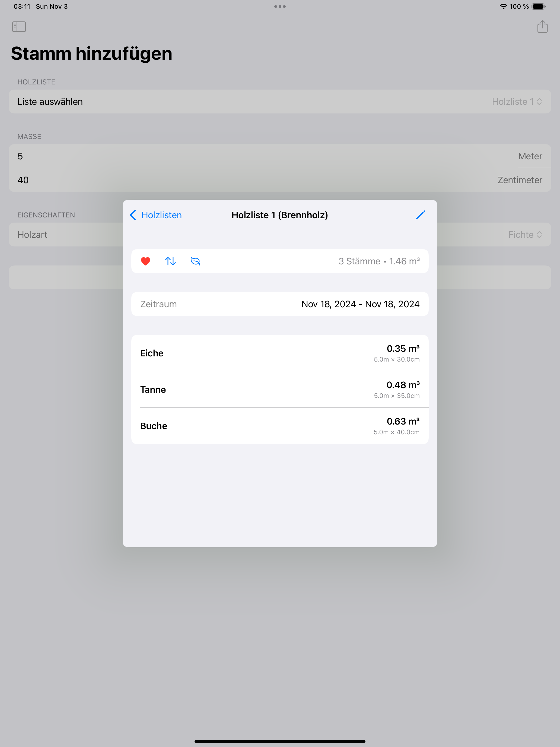The height and width of the screenshot is (747, 560).
Task: Select the Buche trunk row
Action: click(280, 426)
